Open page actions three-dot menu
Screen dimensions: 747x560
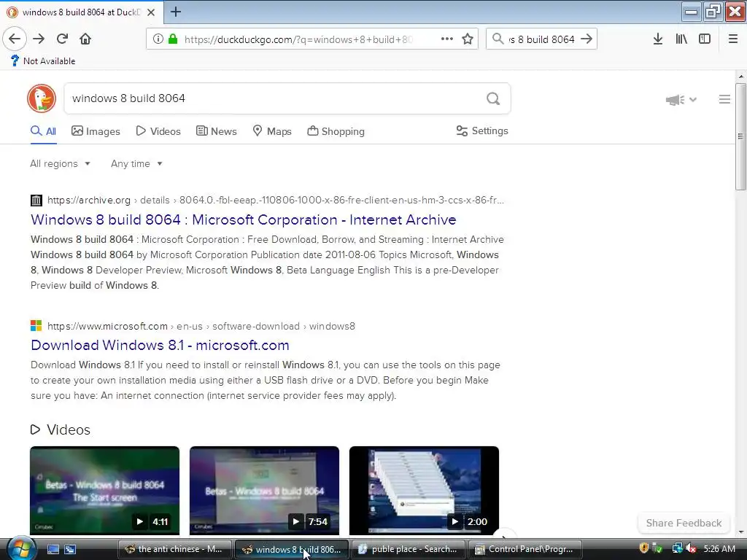click(x=447, y=39)
